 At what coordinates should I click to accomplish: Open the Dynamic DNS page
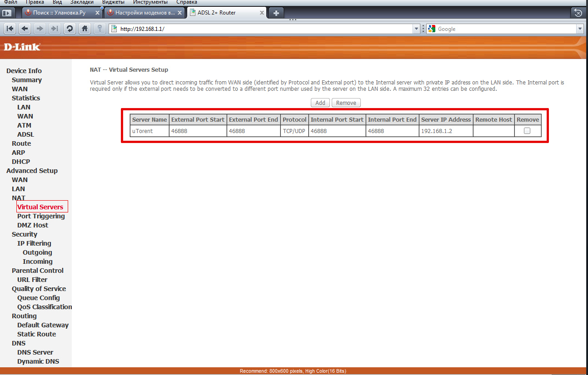click(x=38, y=361)
